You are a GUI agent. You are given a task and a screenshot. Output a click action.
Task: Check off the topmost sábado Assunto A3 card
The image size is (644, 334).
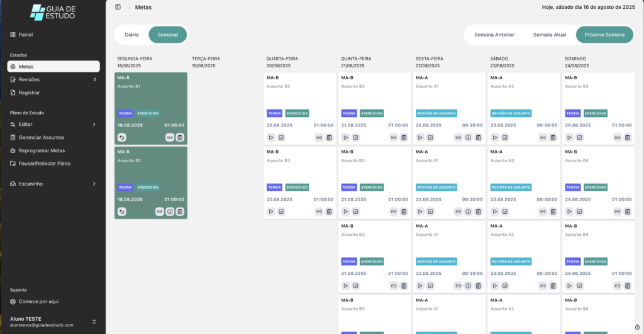point(505,138)
